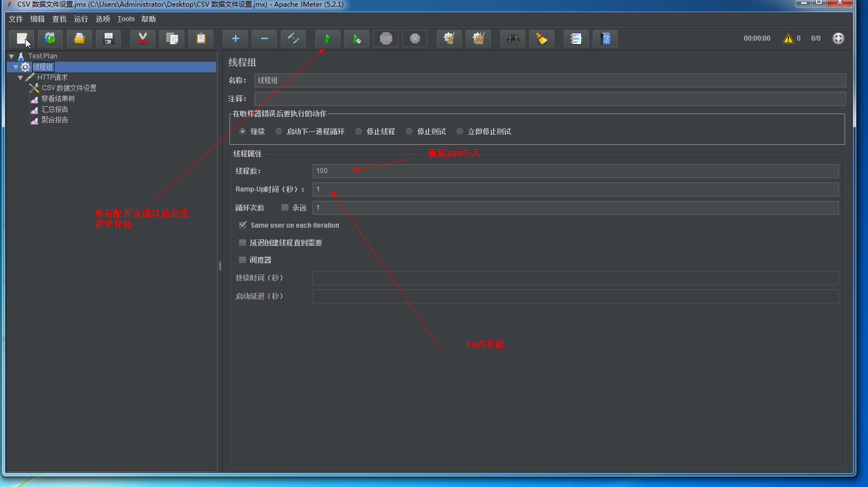Open the Tools menu
The width and height of the screenshot is (868, 487).
[126, 19]
